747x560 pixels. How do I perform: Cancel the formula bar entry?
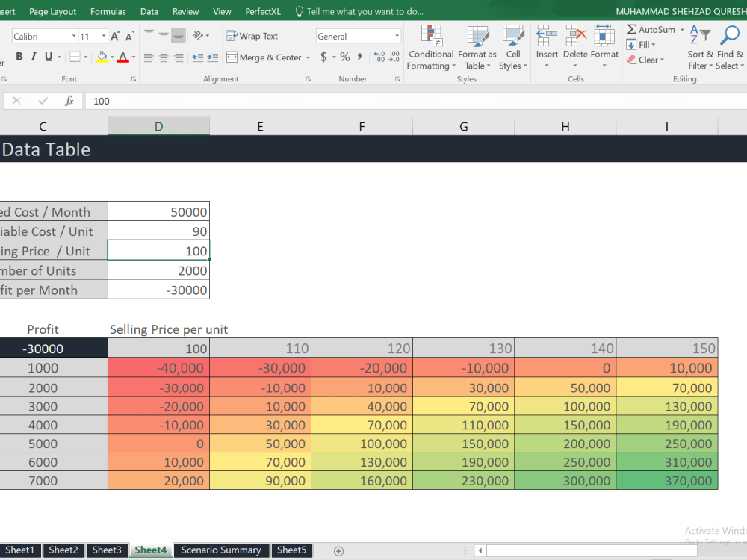16,101
